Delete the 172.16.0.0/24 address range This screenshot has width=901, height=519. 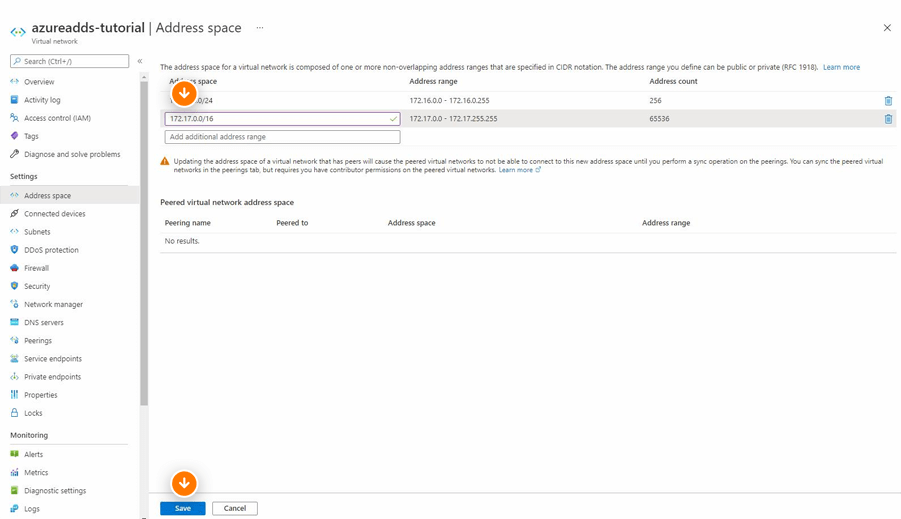888,101
